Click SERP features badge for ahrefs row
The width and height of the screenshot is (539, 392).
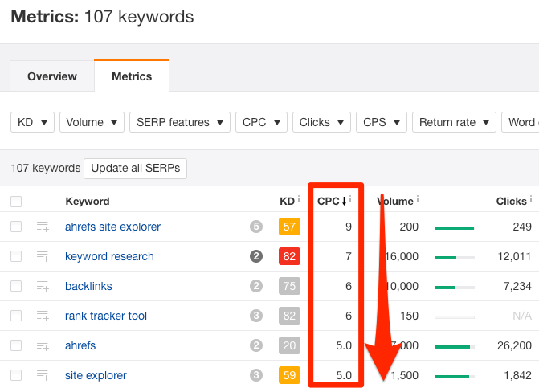tap(256, 345)
